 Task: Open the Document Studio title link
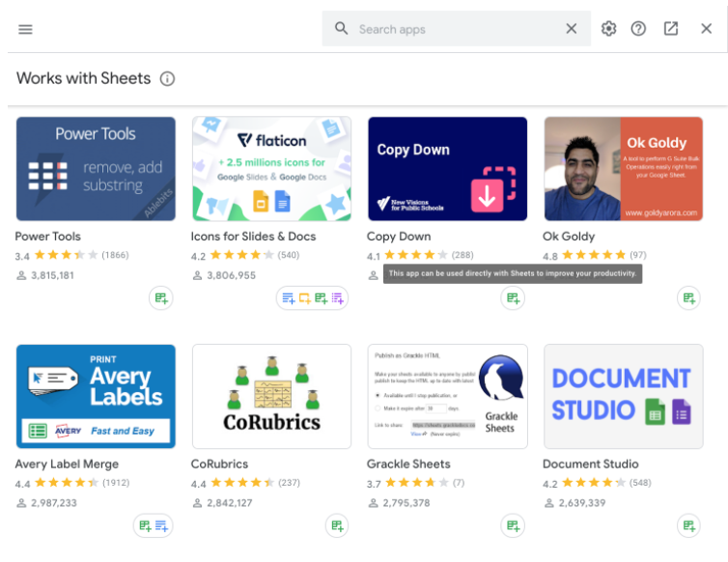tap(591, 464)
